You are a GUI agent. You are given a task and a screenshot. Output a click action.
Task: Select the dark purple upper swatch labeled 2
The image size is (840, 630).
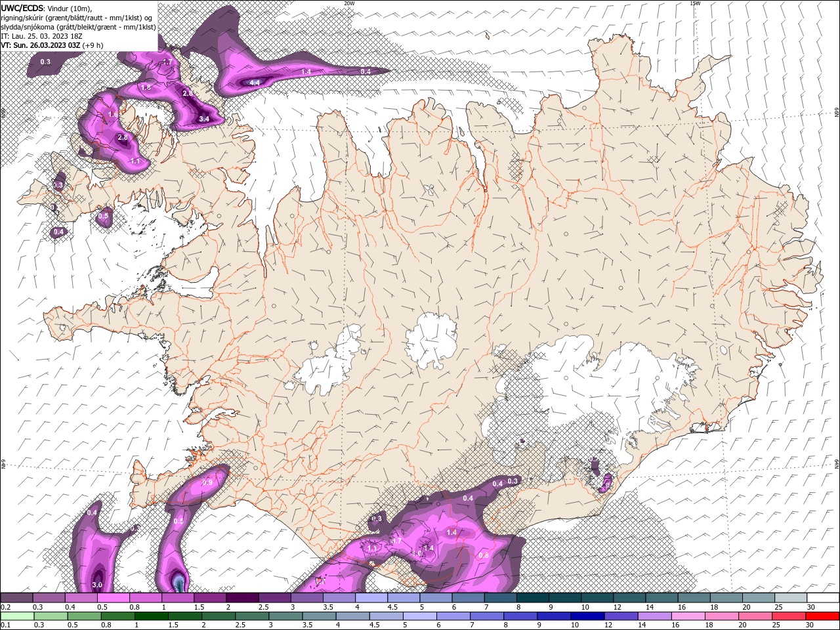click(242, 598)
